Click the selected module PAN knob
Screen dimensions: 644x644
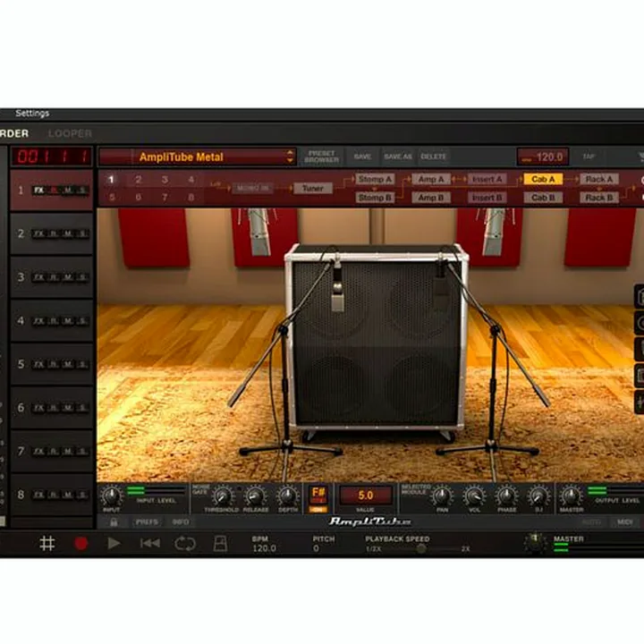click(x=442, y=496)
